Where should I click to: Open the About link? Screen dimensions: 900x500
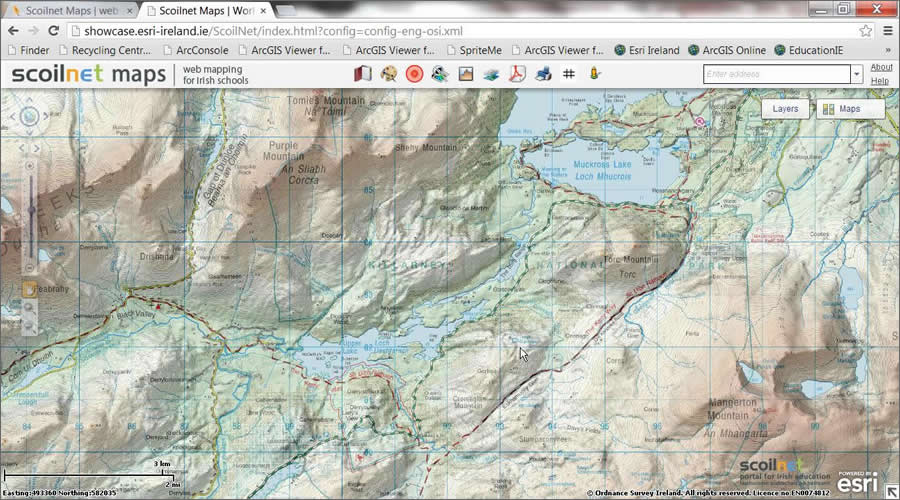881,67
